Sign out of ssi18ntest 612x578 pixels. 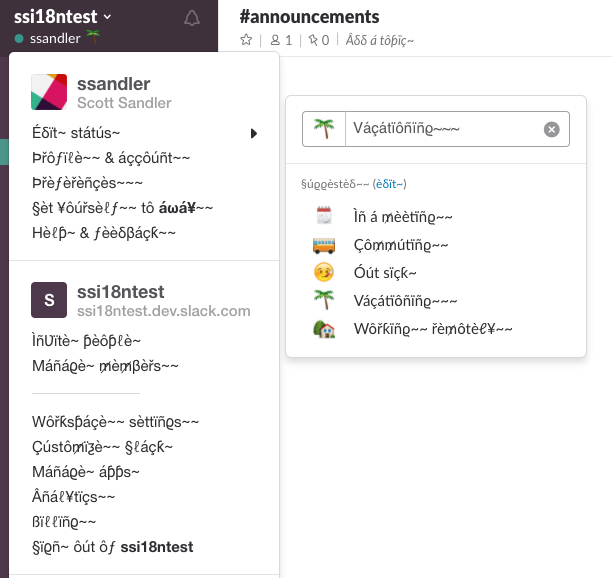112,547
